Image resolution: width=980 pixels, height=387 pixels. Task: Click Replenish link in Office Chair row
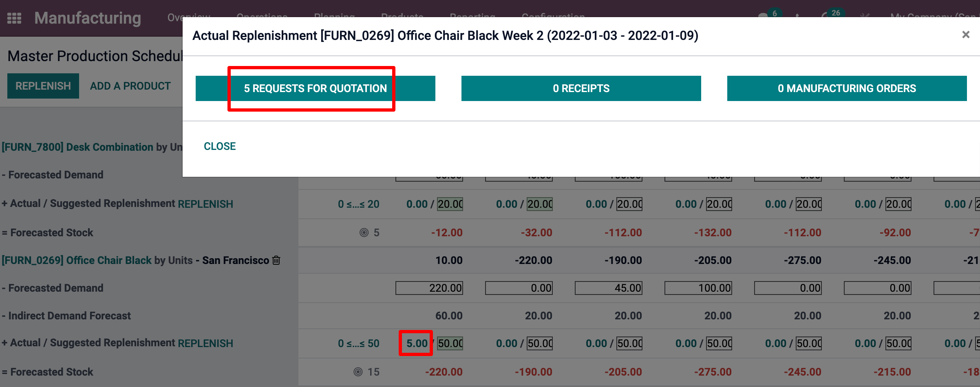pos(205,343)
